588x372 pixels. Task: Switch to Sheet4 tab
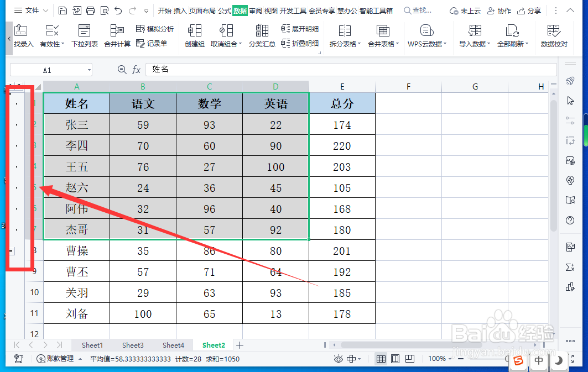(x=173, y=345)
